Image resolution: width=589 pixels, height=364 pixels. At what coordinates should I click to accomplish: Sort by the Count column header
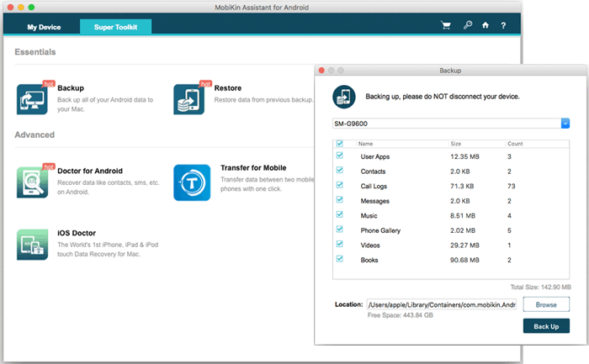tap(515, 144)
